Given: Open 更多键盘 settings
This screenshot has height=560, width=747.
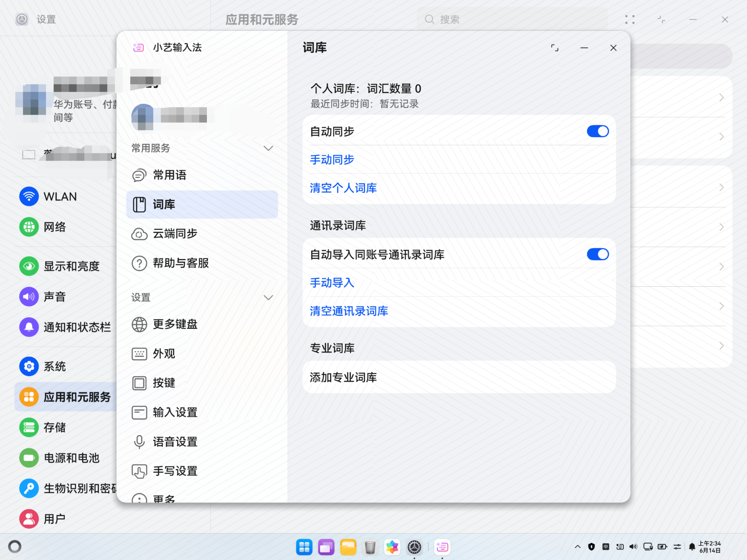Looking at the screenshot, I should click(202, 324).
